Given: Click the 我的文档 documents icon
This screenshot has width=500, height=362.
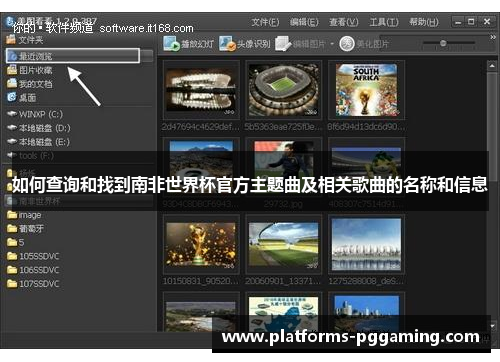Looking at the screenshot, I should (12, 84).
